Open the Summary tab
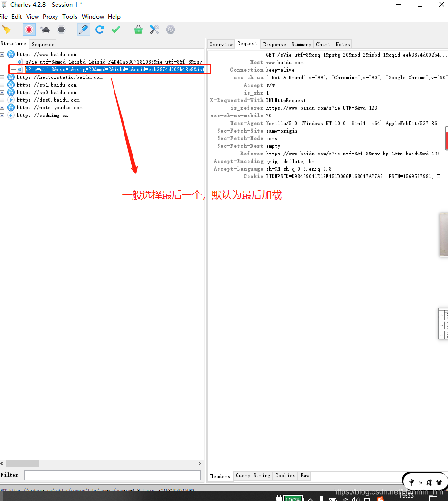Image resolution: width=448 pixels, height=501 pixels. (x=301, y=44)
